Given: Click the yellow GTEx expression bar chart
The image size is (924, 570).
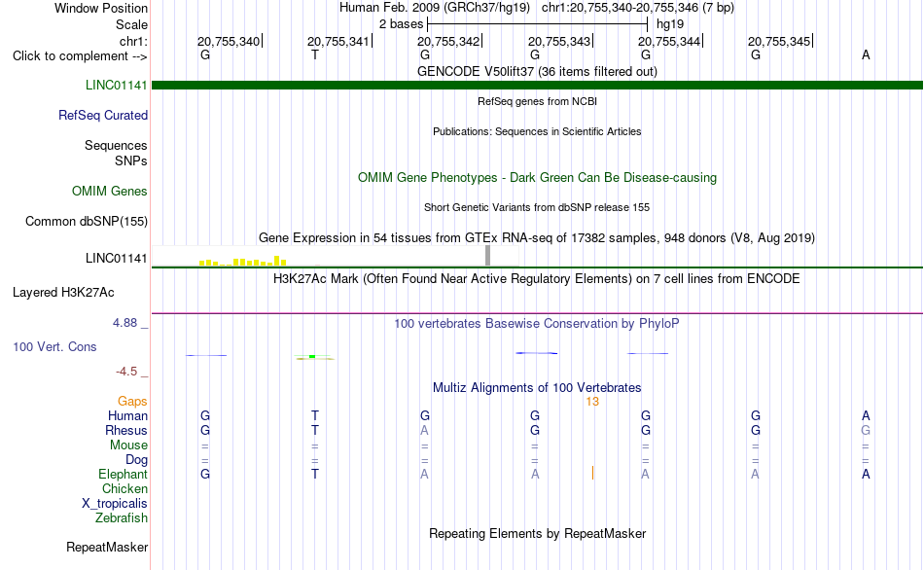Looking at the screenshot, I should tap(243, 261).
